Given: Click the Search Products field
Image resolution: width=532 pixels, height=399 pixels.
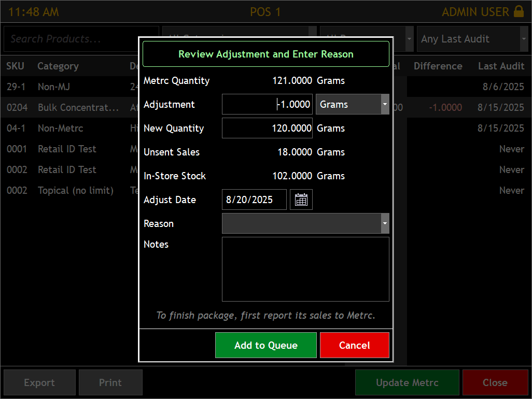Looking at the screenshot, I should 67,39.
